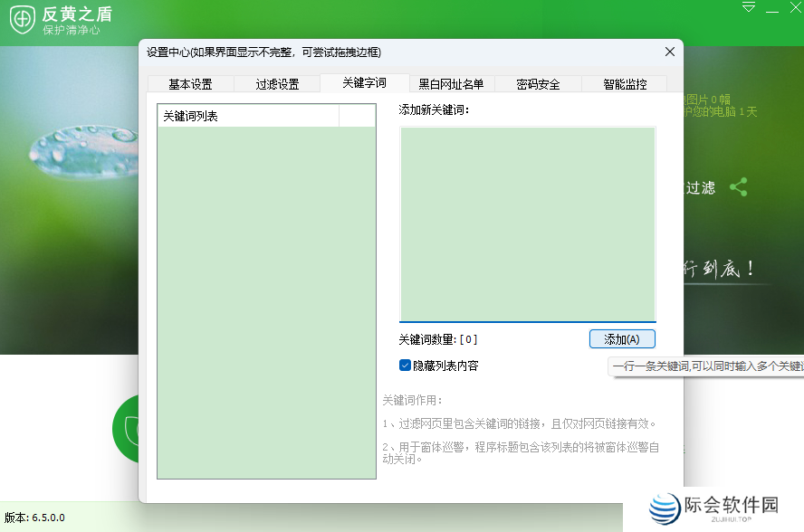Click the 版本: 6.5.0.0 text
This screenshot has width=804, height=532.
[x=33, y=517]
